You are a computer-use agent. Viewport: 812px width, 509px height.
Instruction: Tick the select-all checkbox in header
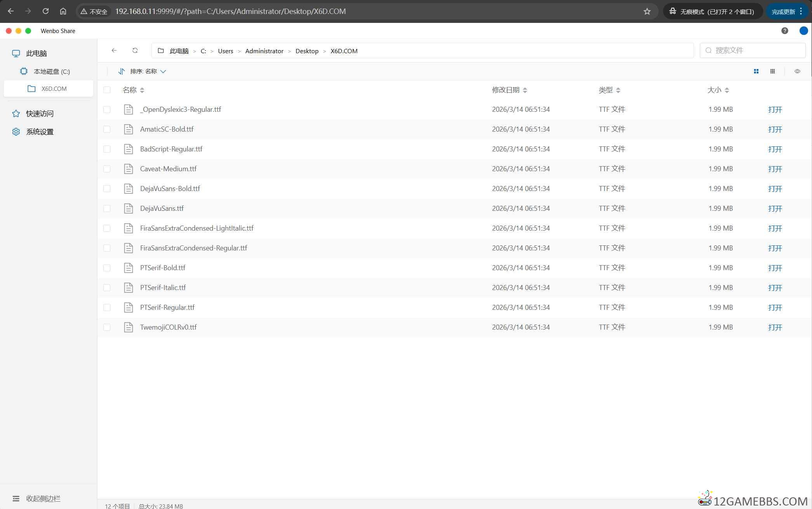107,90
